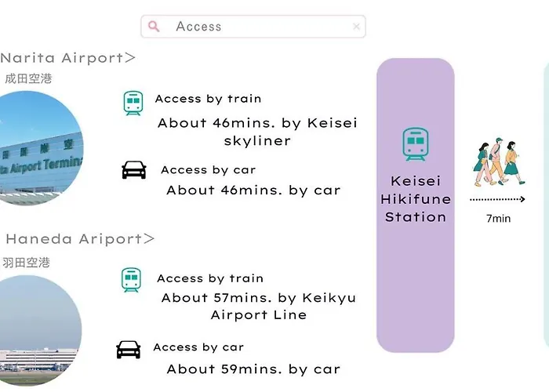This screenshot has width=549, height=392.
Task: Click the Haneda car access icon
Action: coord(129,350)
